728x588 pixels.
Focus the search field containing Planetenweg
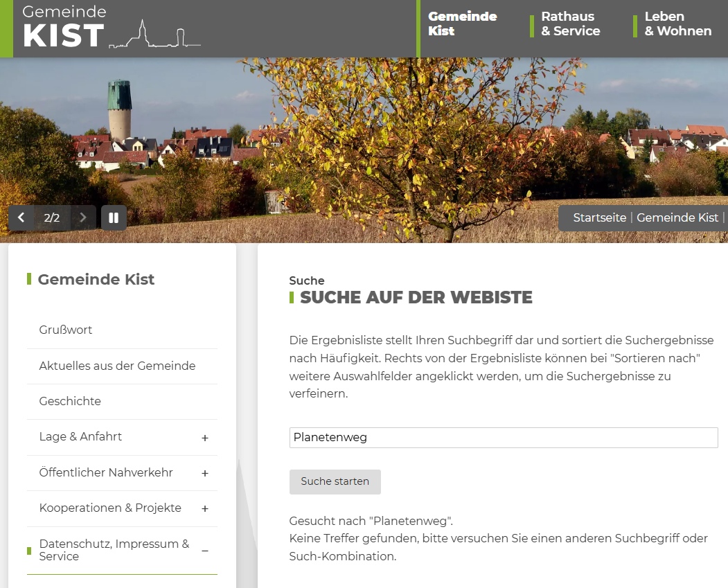pos(503,438)
